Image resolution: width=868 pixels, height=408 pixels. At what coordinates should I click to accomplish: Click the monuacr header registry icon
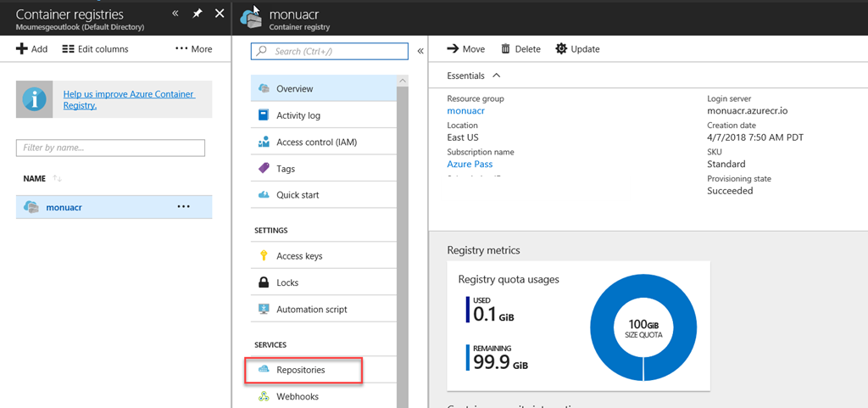click(x=251, y=18)
